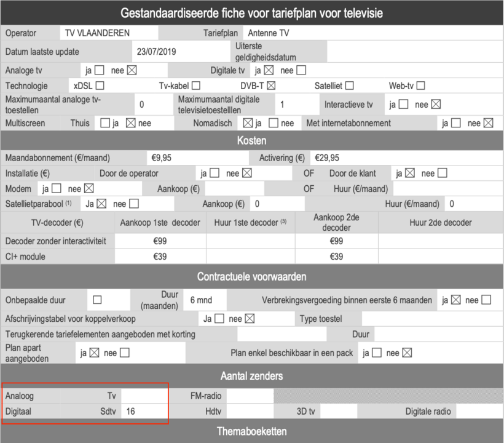Uncheck the DVB-T technology checkbox

pos(271,86)
